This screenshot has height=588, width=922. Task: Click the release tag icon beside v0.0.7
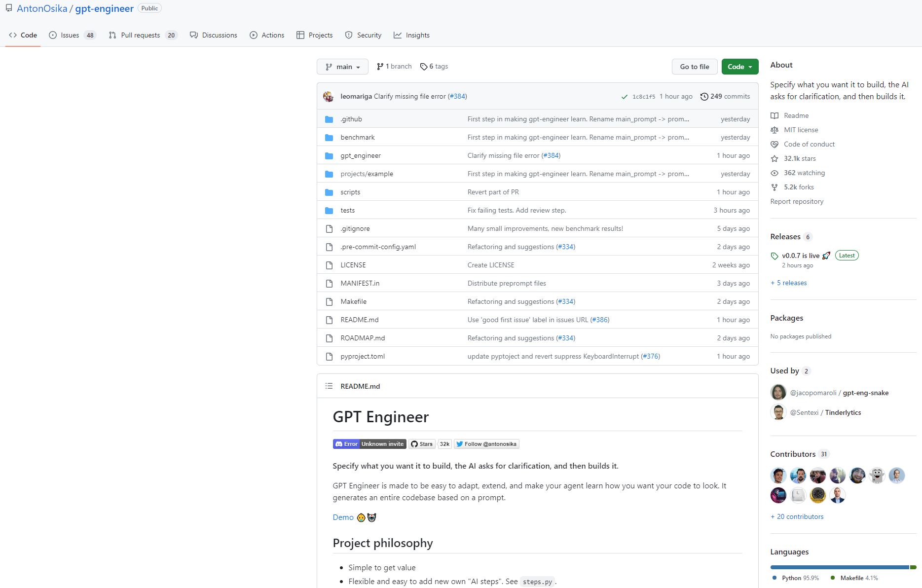(x=774, y=256)
